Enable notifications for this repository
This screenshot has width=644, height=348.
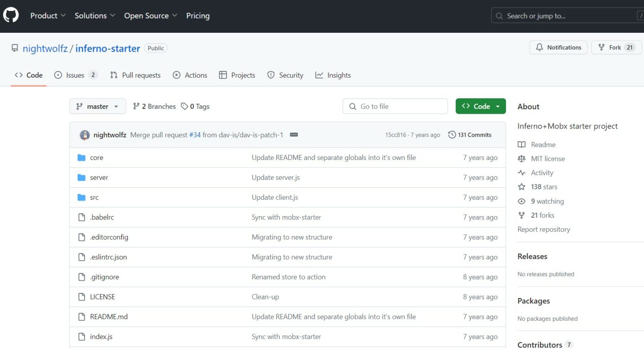pos(558,47)
